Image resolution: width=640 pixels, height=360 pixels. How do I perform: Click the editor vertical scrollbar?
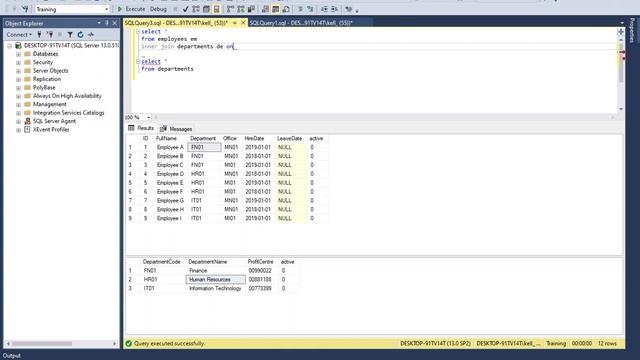click(621, 73)
